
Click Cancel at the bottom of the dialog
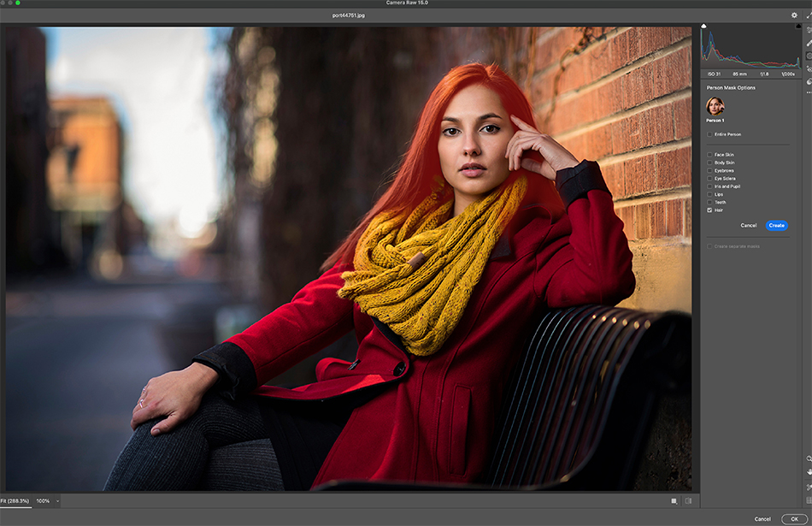762,519
